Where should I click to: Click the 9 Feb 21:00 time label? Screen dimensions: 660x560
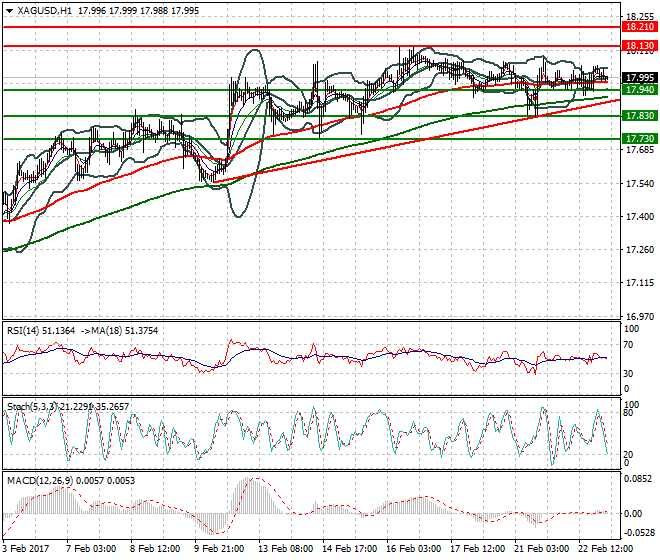tap(219, 549)
